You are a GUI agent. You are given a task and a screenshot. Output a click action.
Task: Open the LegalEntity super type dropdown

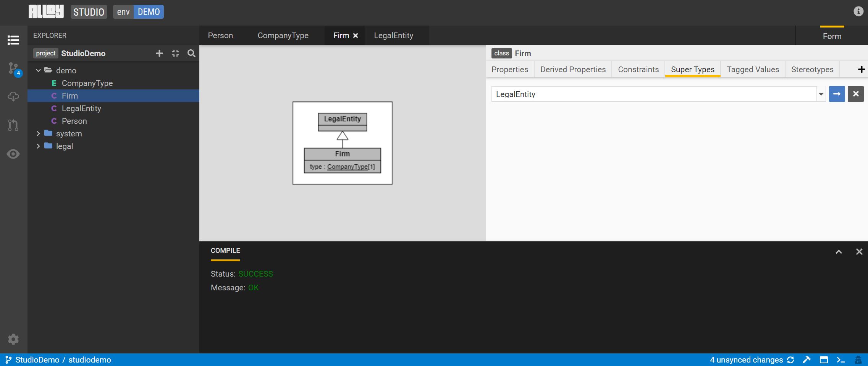821,94
